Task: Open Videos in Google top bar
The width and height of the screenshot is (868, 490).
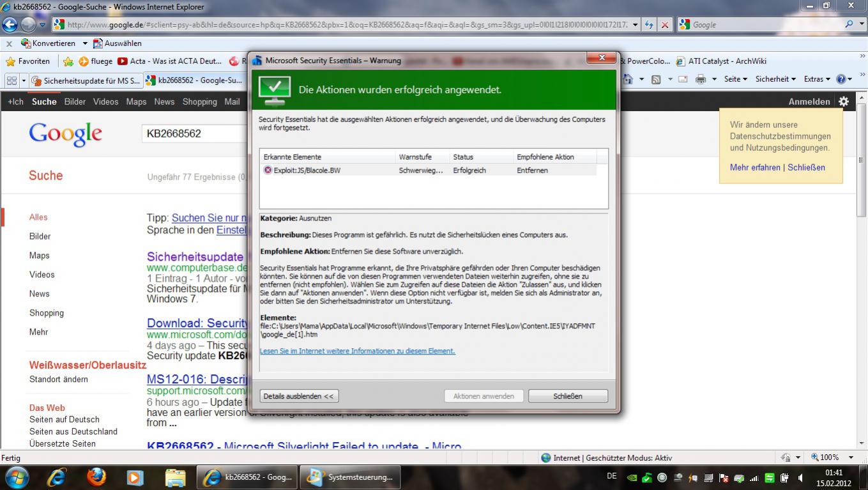Action: tap(105, 102)
